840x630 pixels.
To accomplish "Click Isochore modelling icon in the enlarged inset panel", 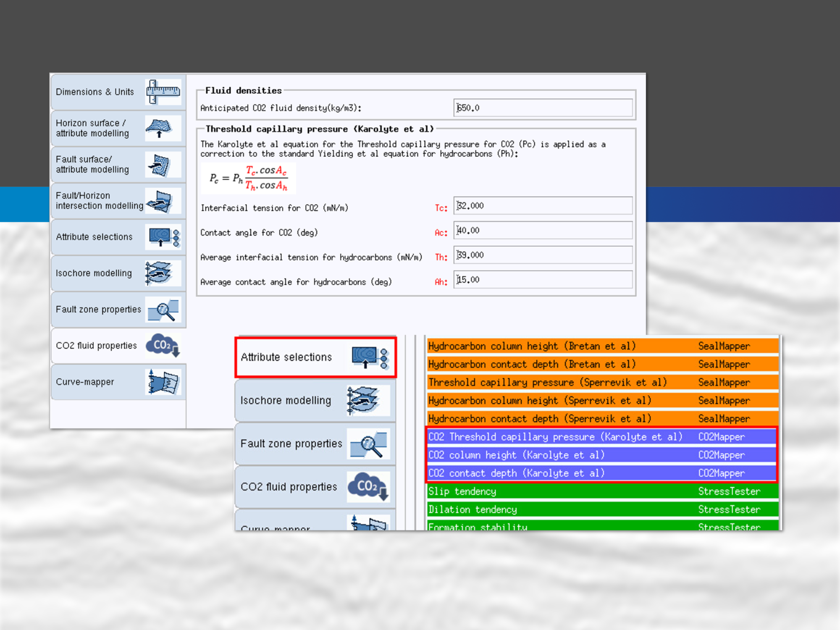I will pos(368,400).
